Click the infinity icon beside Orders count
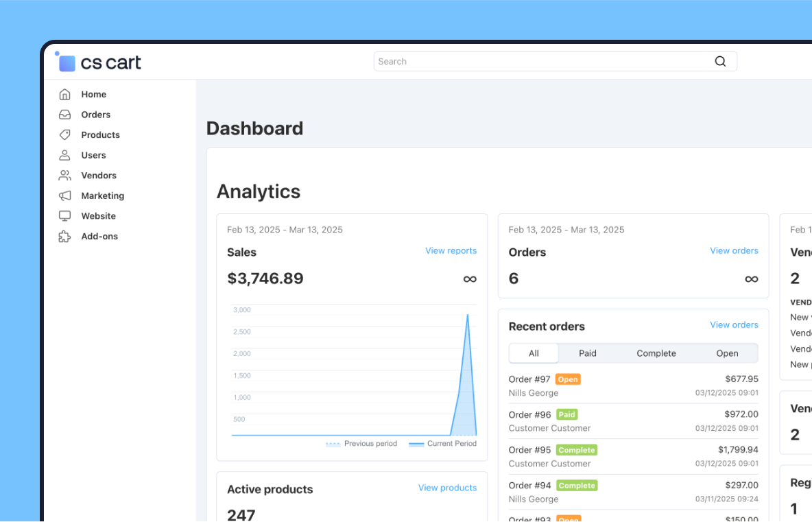This screenshot has width=812, height=522. pyautogui.click(x=751, y=279)
